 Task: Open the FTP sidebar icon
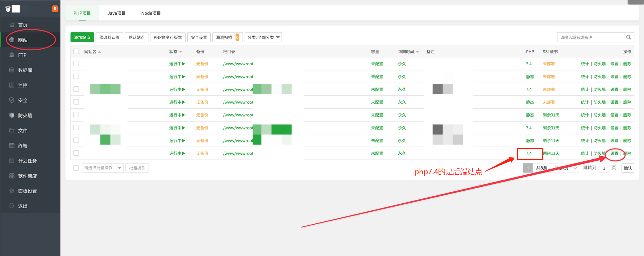tap(12, 55)
